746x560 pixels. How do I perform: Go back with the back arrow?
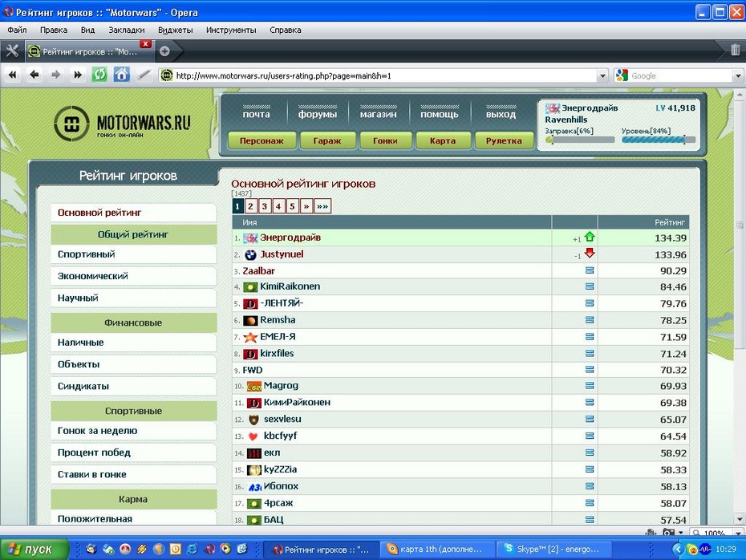[x=34, y=75]
